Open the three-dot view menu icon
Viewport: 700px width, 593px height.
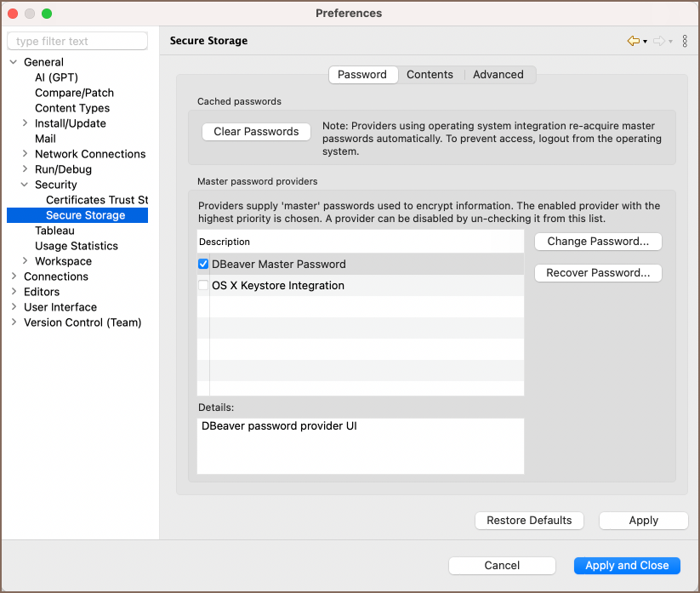click(685, 41)
